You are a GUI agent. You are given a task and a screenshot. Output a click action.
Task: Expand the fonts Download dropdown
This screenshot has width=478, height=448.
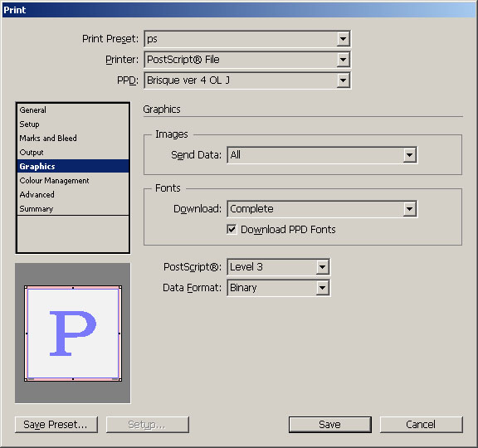(x=322, y=209)
